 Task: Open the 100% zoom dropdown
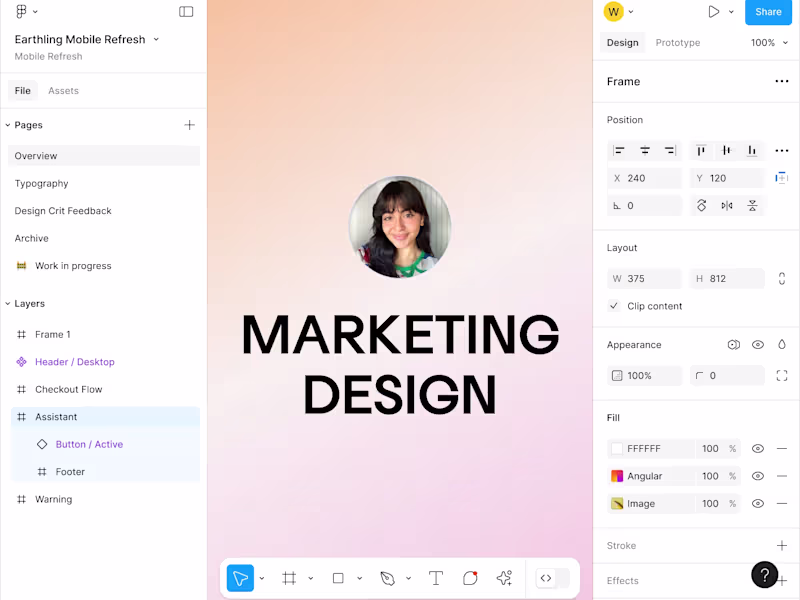click(768, 43)
